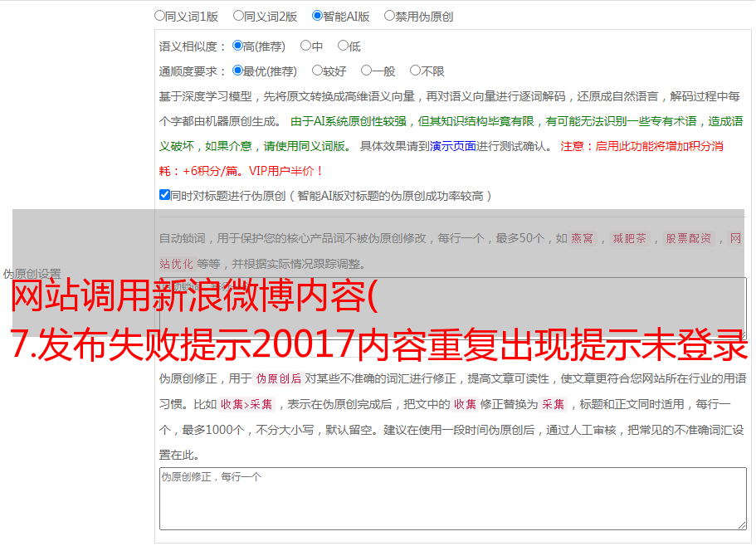Select the 智能AI版 radio button

point(317,16)
